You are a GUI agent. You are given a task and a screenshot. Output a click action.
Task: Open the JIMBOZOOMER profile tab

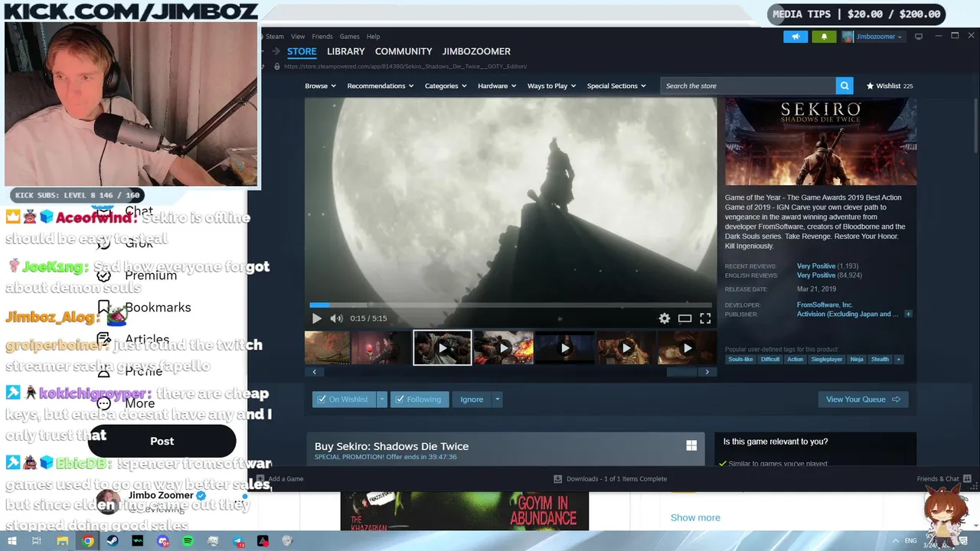476,51
